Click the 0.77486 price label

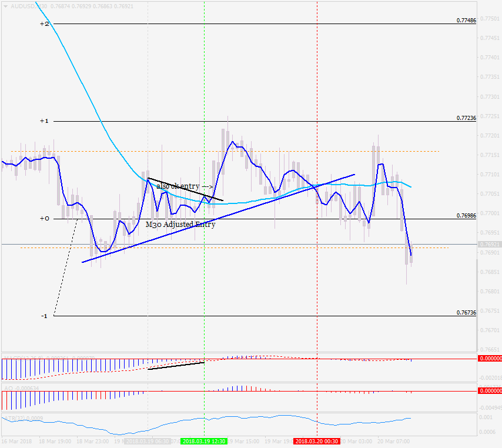(466, 20)
